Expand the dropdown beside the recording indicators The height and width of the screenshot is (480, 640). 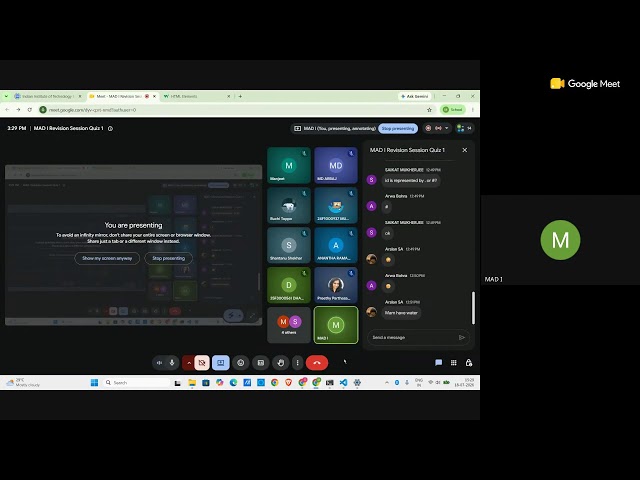[447, 128]
